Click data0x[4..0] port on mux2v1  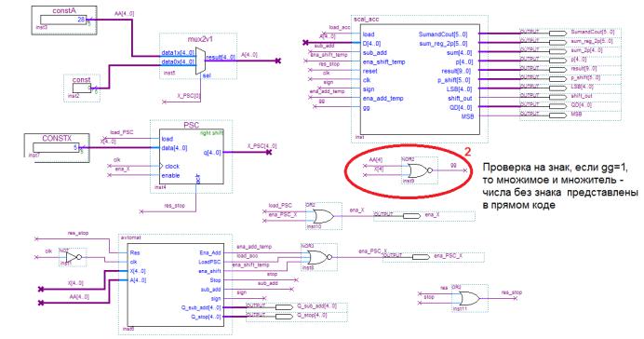pos(178,62)
